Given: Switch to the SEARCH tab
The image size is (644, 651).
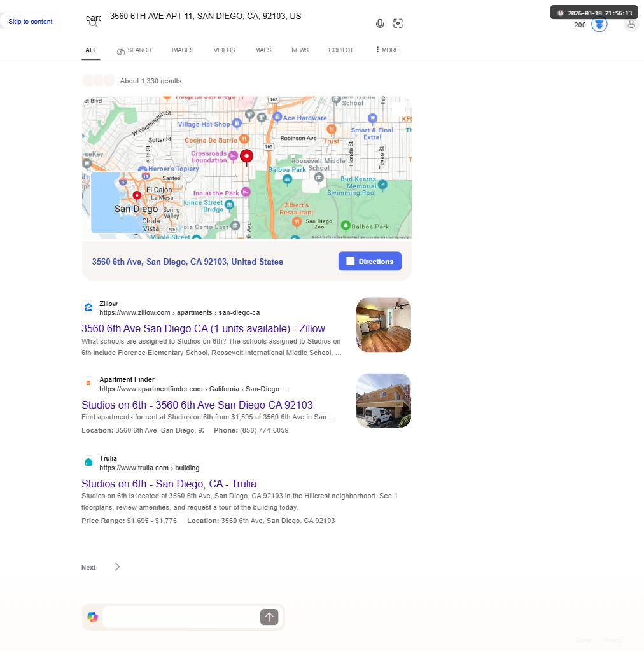Looking at the screenshot, I should [x=134, y=50].
